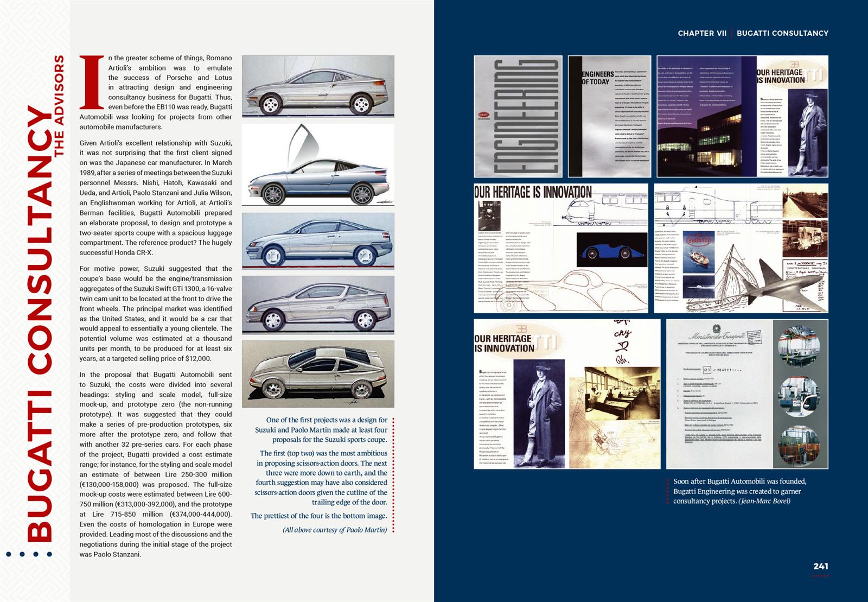Click caption 'Soon after Bugatti Automobili was founded'
Image resolution: width=868 pixels, height=602 pixels.
point(740,491)
